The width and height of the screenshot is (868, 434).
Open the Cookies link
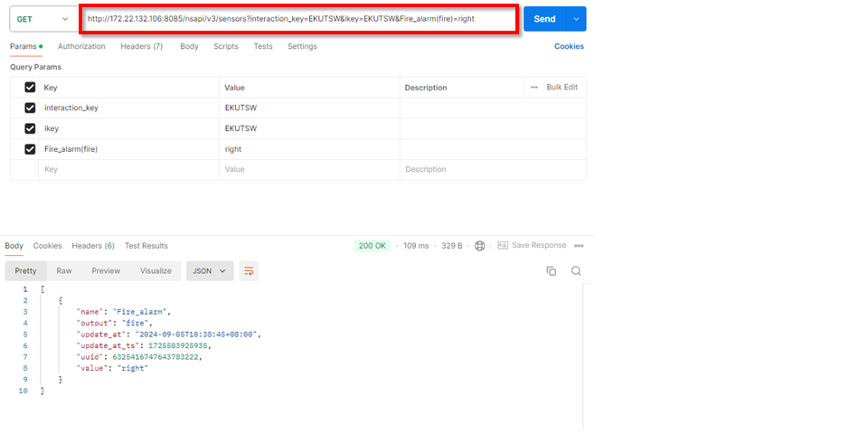(x=569, y=46)
